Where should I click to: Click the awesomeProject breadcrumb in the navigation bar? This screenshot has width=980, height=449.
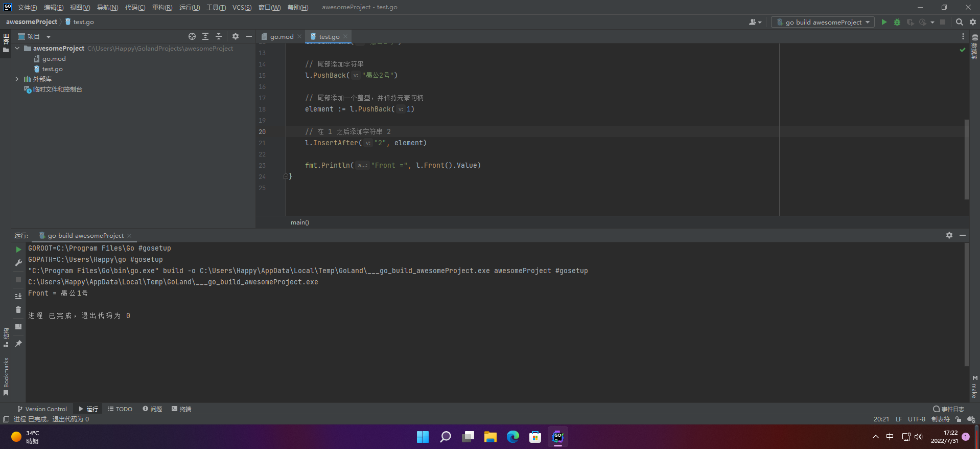pos(32,22)
